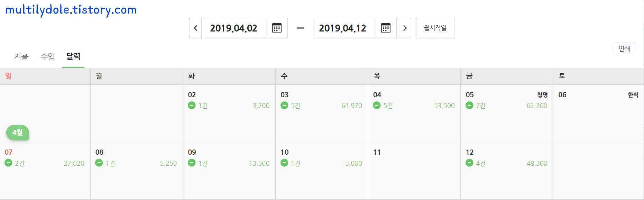Viewport: 644px width, 200px height.
Task: Switch to the 지출 tab
Action: pyautogui.click(x=21, y=56)
